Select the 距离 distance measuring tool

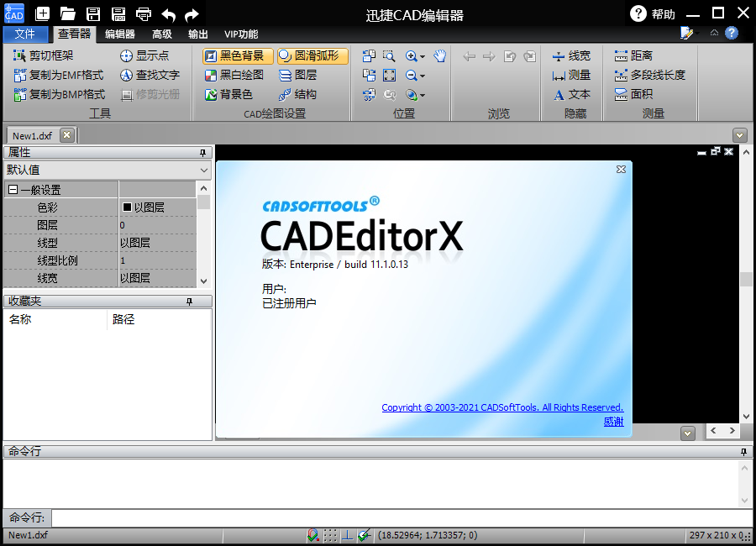[x=633, y=55]
